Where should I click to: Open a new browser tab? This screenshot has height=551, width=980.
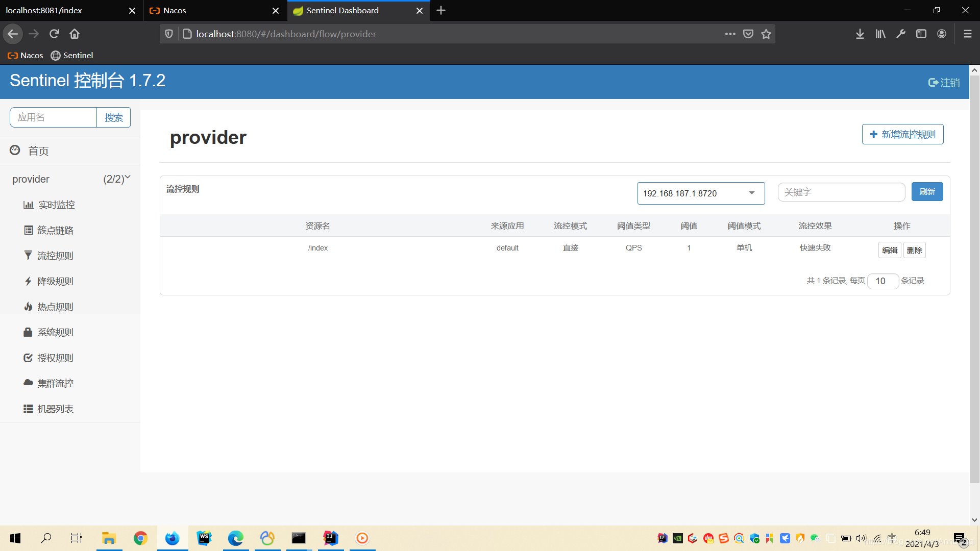(x=441, y=10)
